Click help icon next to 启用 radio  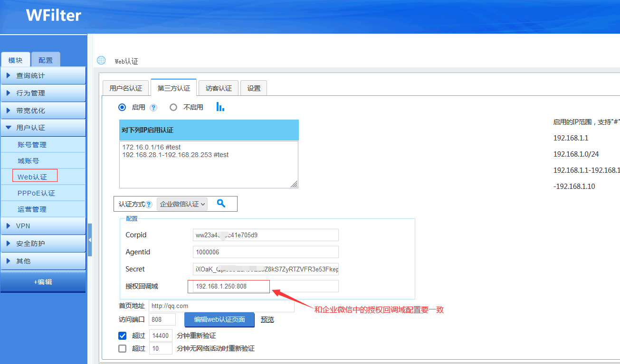[153, 108]
